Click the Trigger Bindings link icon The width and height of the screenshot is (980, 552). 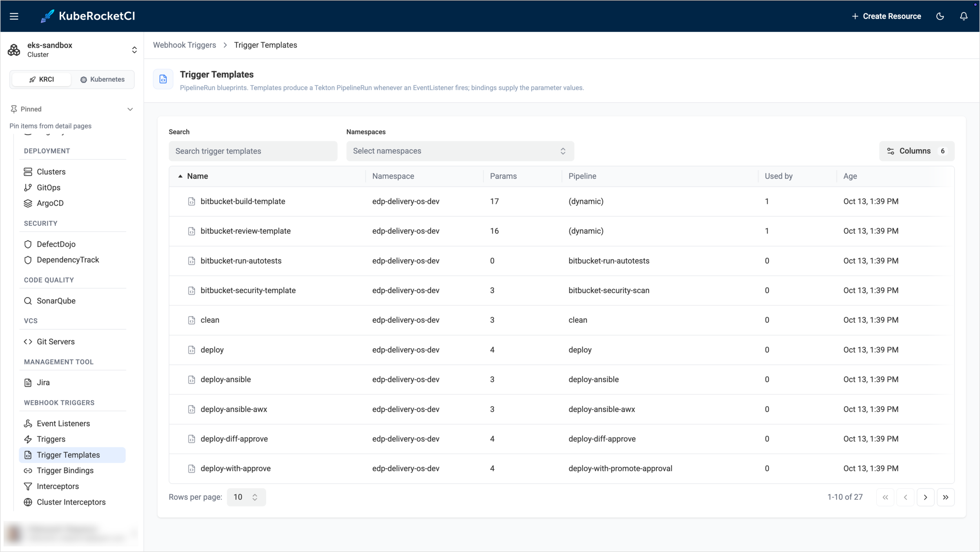pyautogui.click(x=28, y=471)
